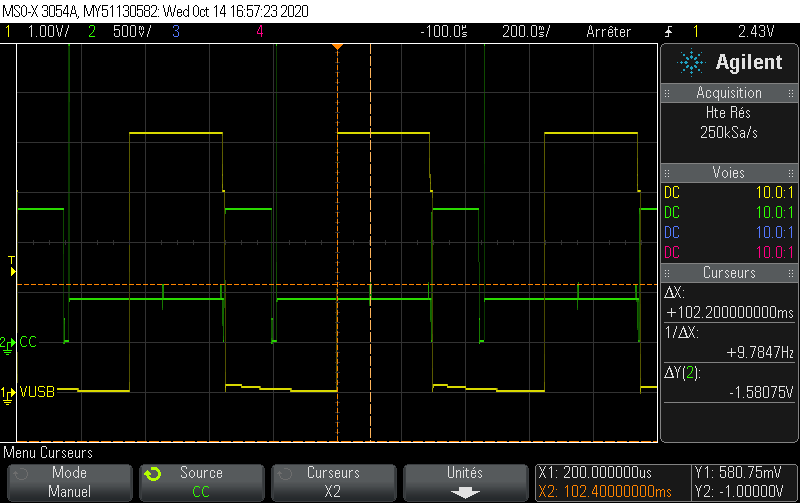Click the 1/ΔX +9.7847Hz readout
Viewport: 800px width, 503px height.
click(729, 342)
